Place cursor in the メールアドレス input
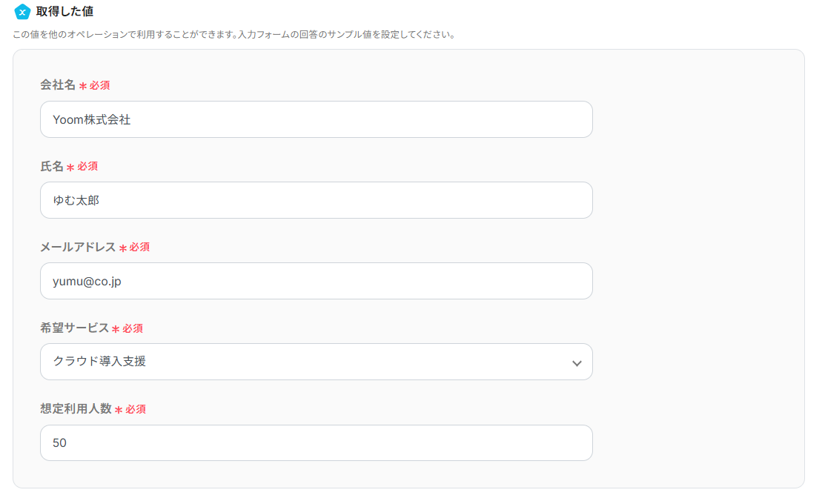 (x=316, y=281)
